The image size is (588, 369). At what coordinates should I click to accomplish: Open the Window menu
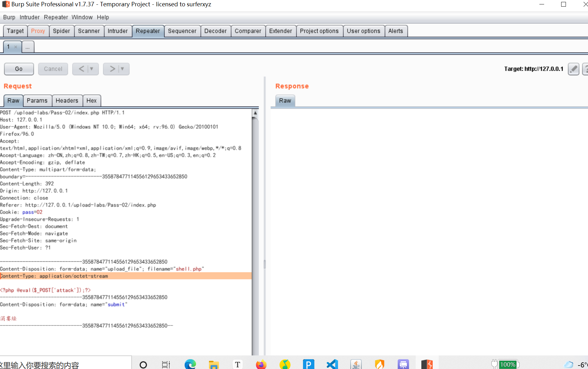point(82,17)
